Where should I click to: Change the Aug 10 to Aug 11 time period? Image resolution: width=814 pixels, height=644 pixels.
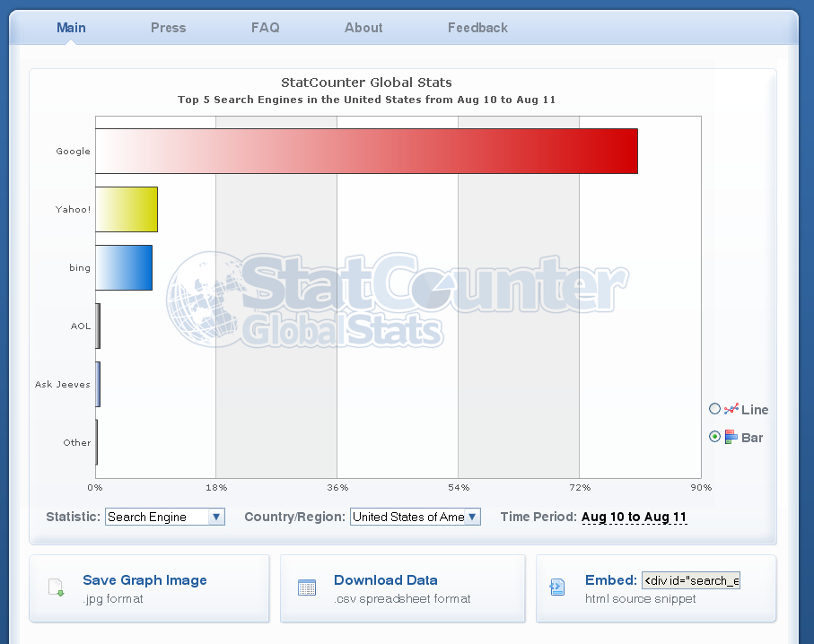(x=634, y=517)
